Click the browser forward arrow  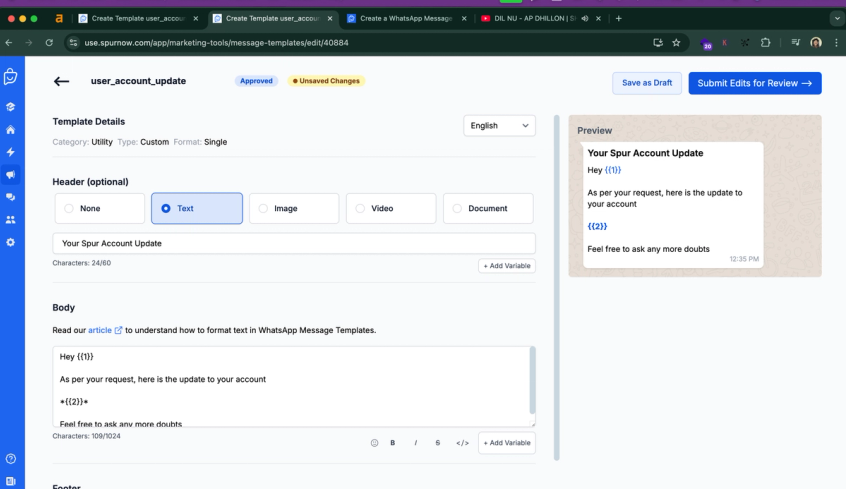point(29,43)
